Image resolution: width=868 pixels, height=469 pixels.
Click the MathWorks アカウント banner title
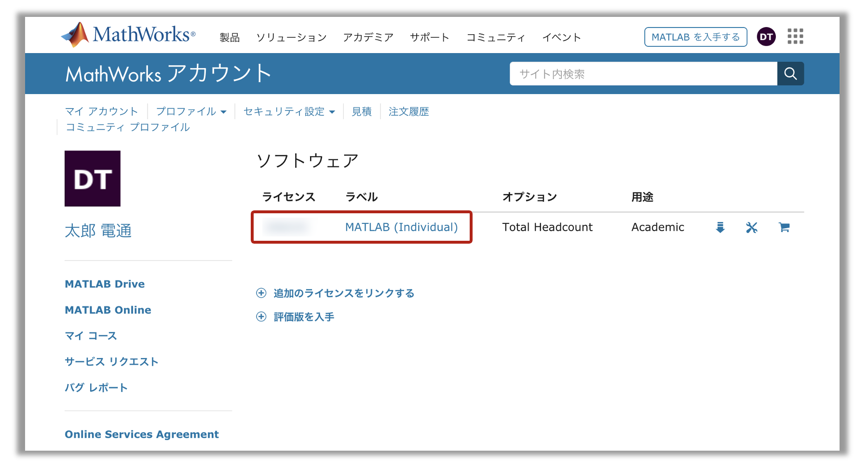(168, 73)
